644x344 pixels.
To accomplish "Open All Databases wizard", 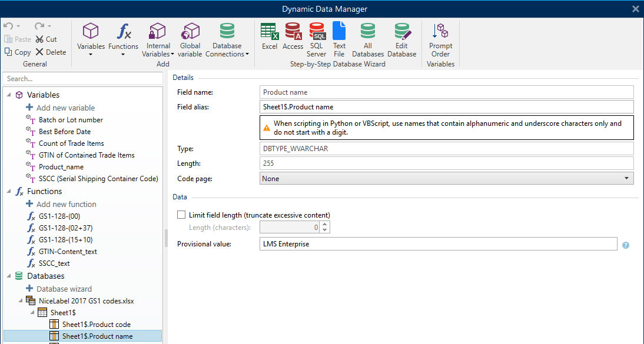I will [367, 39].
